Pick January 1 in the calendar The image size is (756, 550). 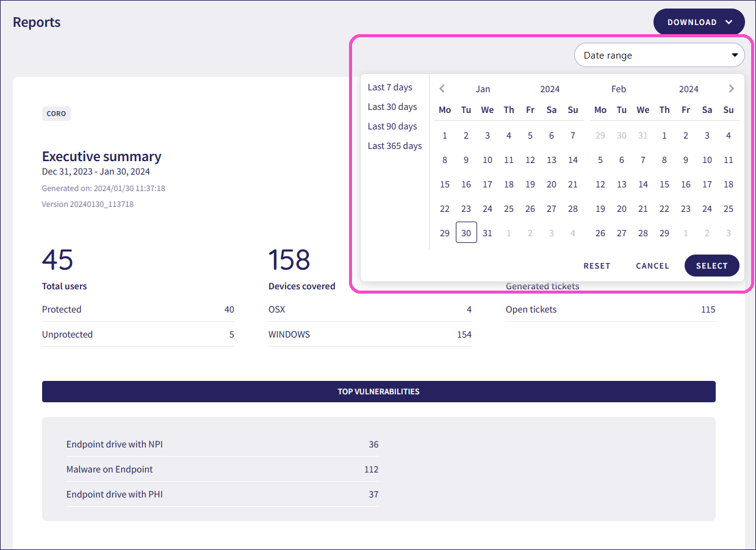[x=445, y=135]
